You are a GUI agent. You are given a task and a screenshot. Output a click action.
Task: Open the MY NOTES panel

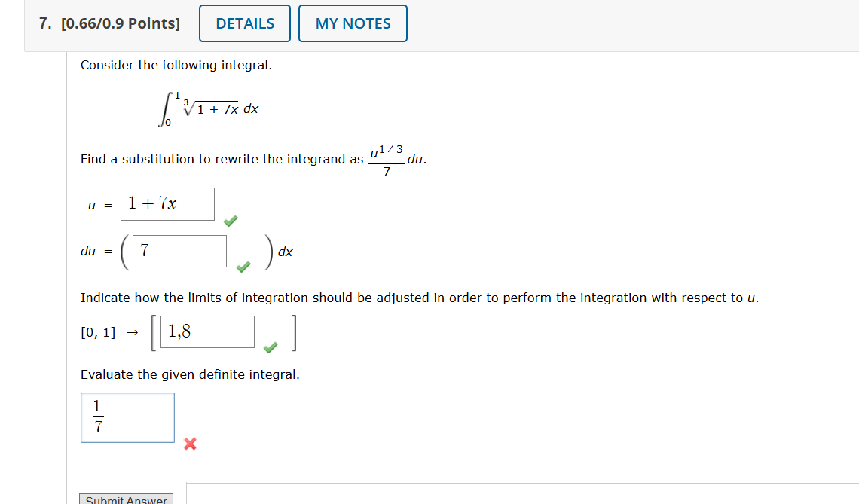point(353,23)
